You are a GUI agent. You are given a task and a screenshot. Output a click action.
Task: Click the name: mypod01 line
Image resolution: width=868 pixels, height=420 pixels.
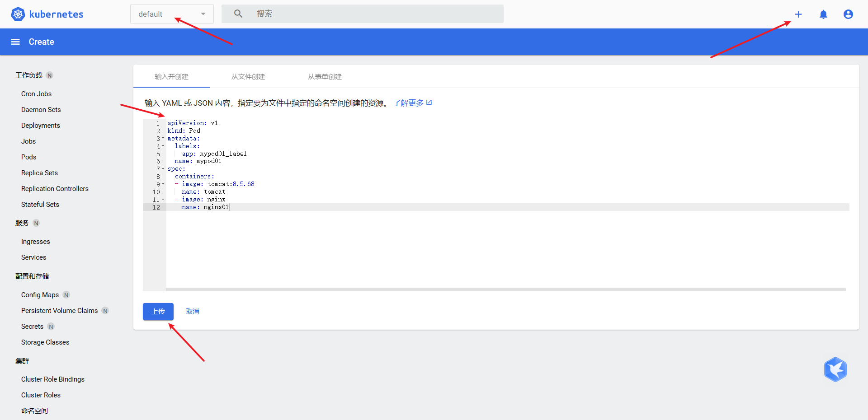(x=198, y=161)
